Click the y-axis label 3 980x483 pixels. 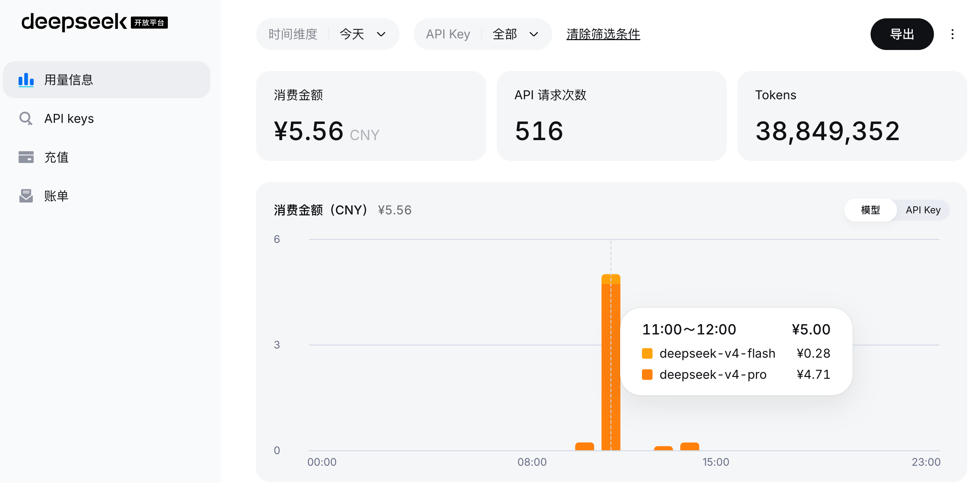coord(277,345)
